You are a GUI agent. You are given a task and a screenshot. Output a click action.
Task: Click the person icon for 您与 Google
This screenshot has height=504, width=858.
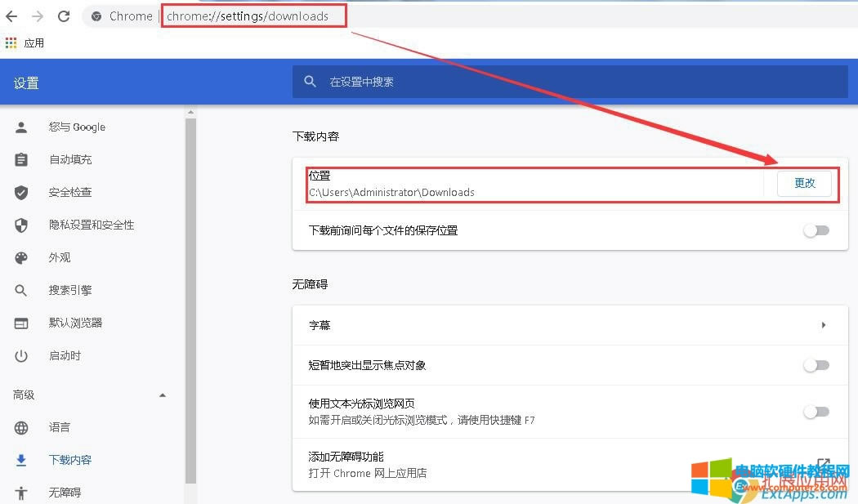[x=21, y=127]
